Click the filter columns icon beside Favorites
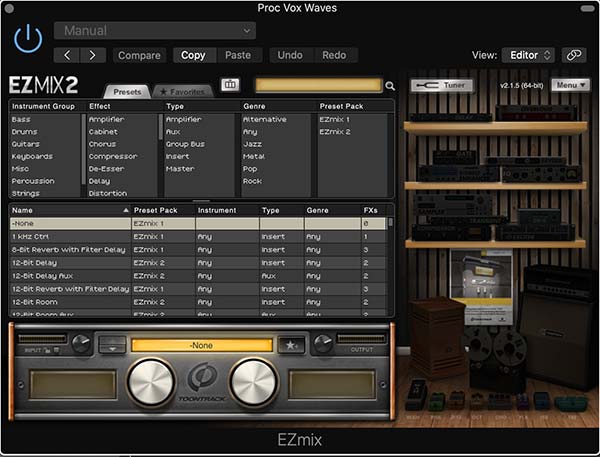 230,84
